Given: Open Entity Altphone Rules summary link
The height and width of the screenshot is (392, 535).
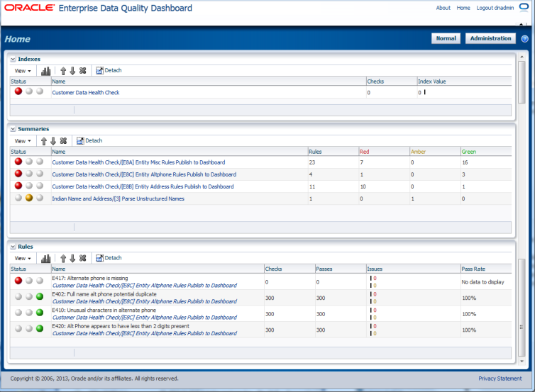Looking at the screenshot, I should (144, 174).
